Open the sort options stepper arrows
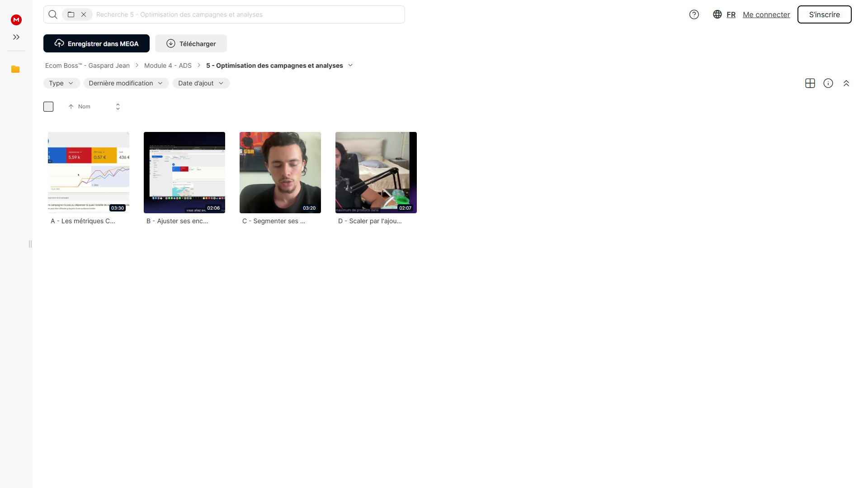Viewport: 868px width, 488px height. click(118, 107)
